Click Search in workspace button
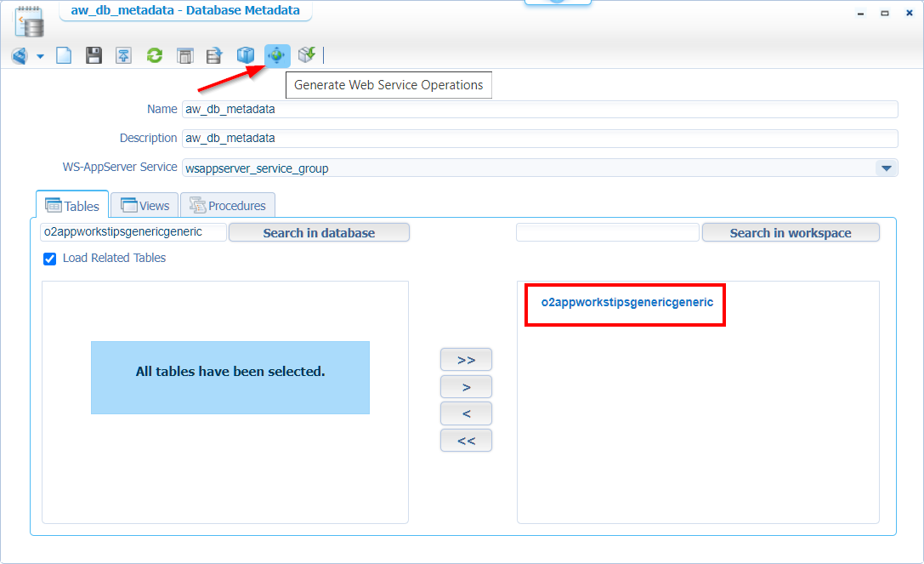Screen dimensions: 924x564 click(x=791, y=232)
